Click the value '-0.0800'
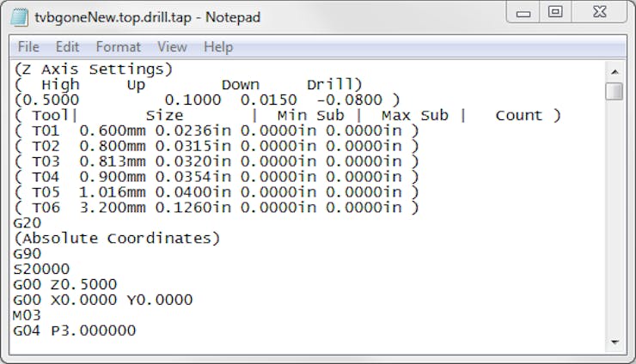 point(349,100)
